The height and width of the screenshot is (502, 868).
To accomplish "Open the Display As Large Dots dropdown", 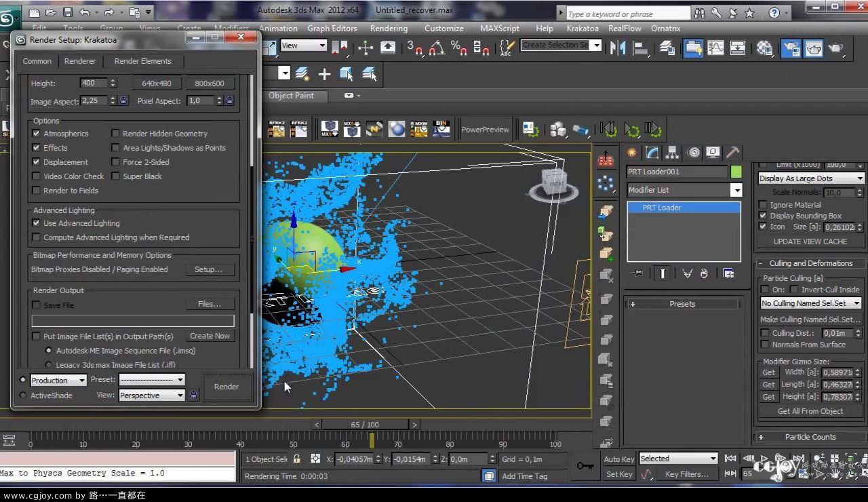I will click(811, 178).
